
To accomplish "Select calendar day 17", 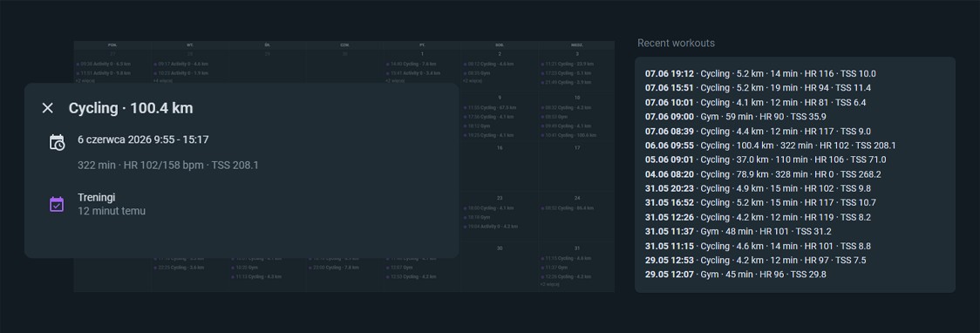I will 577,148.
